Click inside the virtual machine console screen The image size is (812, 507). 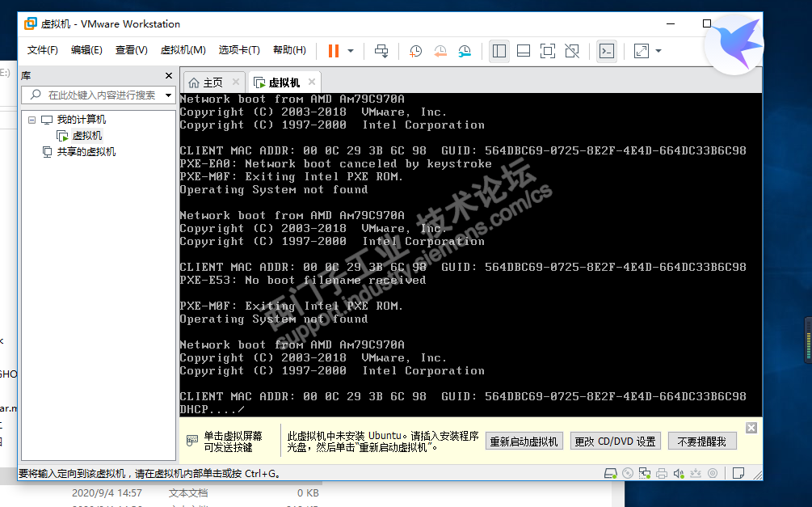tap(471, 255)
